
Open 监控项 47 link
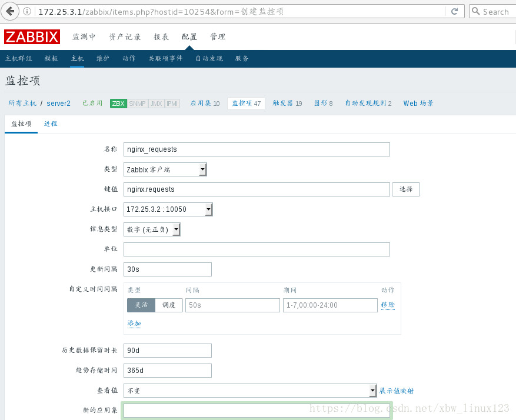246,104
